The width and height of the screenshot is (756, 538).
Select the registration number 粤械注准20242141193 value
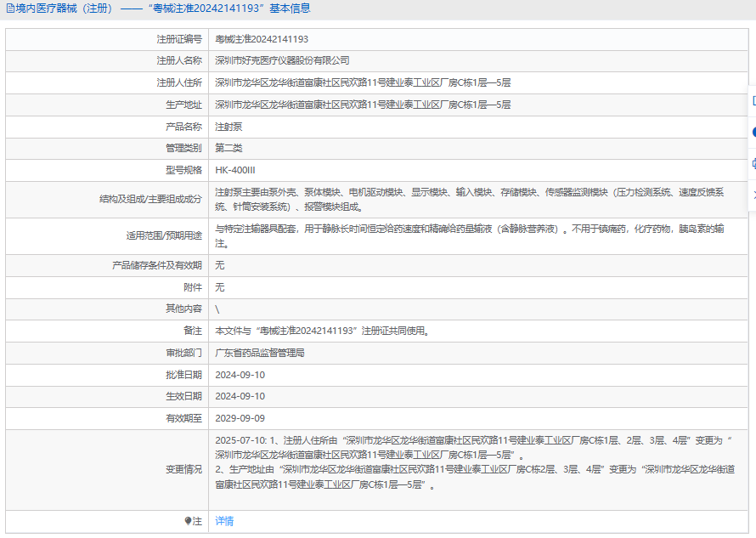[262, 39]
